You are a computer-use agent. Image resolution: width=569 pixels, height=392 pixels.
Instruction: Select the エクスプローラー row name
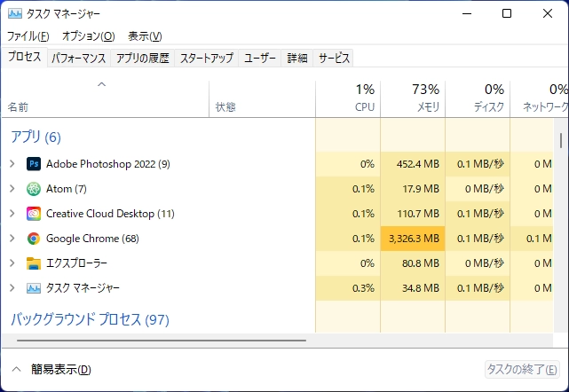click(x=76, y=263)
